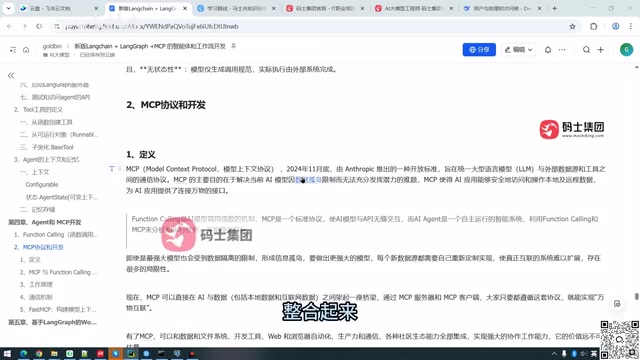Show hidden system tray icons
This screenshot has height=360, width=640.
554,354
